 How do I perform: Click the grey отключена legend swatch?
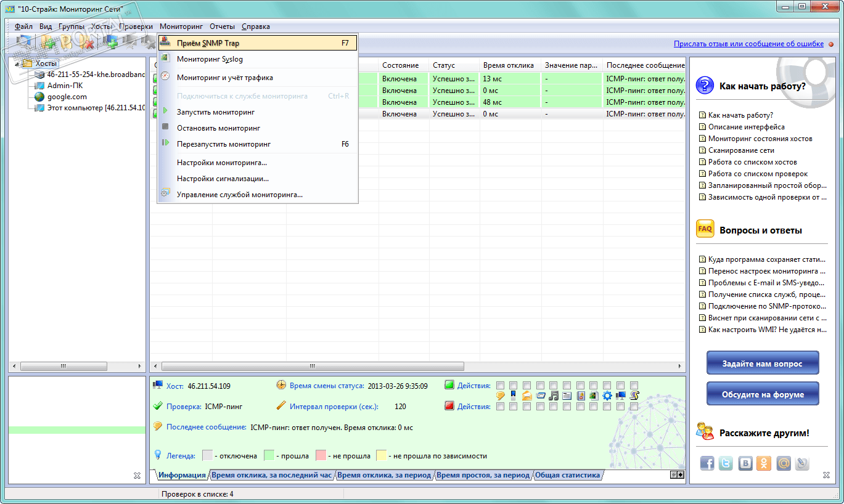207,455
